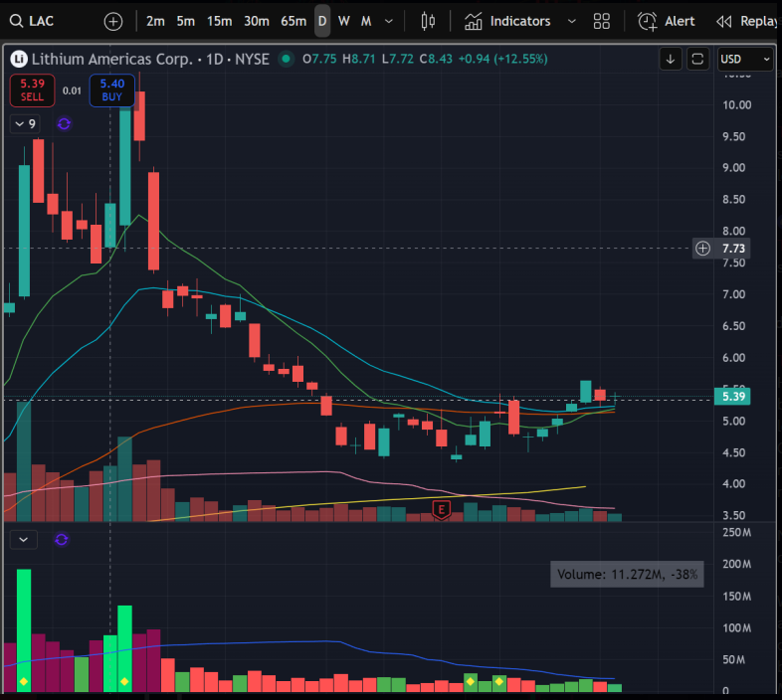Viewport: 782px width, 700px height.
Task: Collapse volume pane legend chevron
Action: [24, 540]
